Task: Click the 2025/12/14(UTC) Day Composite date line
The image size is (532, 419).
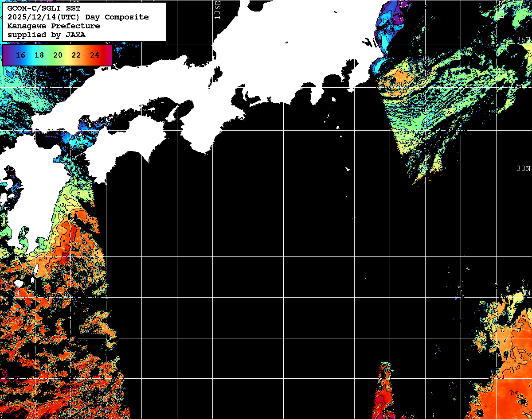Action: pos(78,17)
